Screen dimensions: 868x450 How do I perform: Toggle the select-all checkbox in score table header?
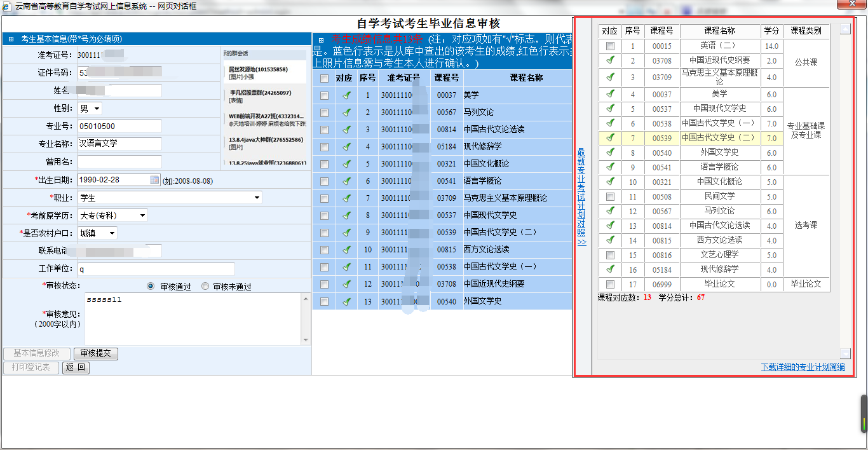[325, 78]
